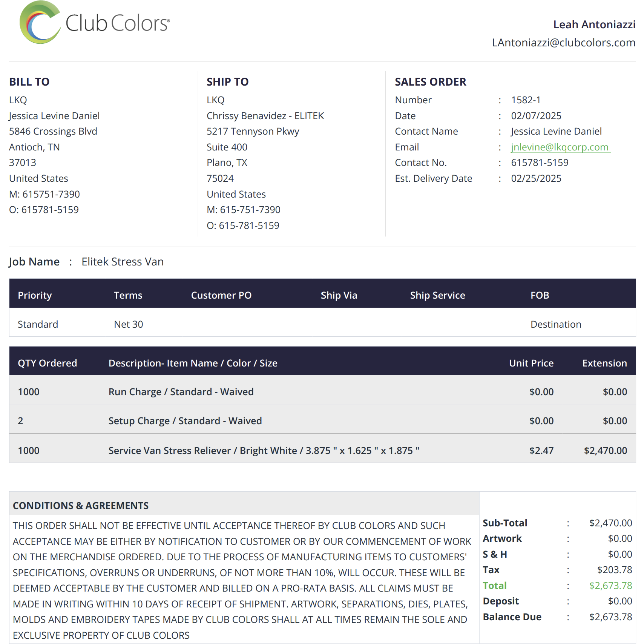Click the Terms column header

point(128,295)
